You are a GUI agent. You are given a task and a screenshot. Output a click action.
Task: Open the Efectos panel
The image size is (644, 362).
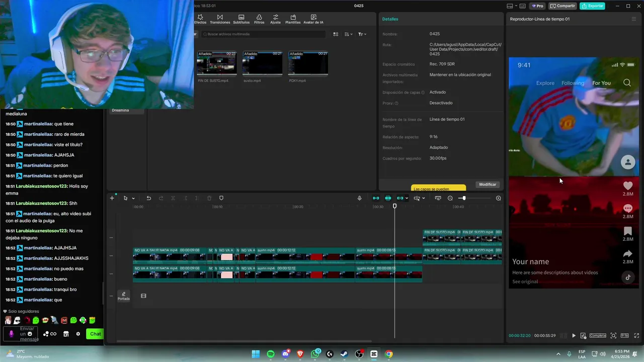pyautogui.click(x=200, y=19)
